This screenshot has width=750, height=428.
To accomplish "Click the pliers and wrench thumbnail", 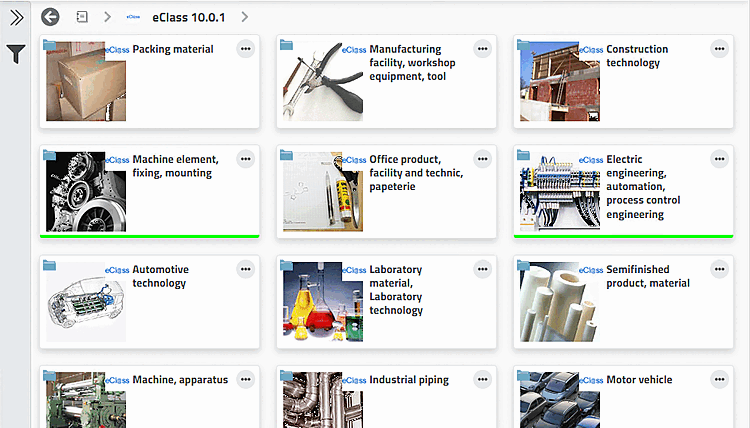I will coord(323,81).
